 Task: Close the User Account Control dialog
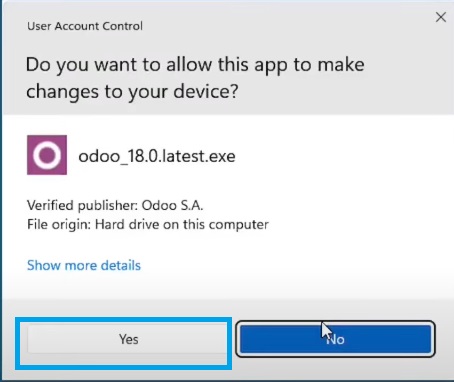pyautogui.click(x=441, y=17)
